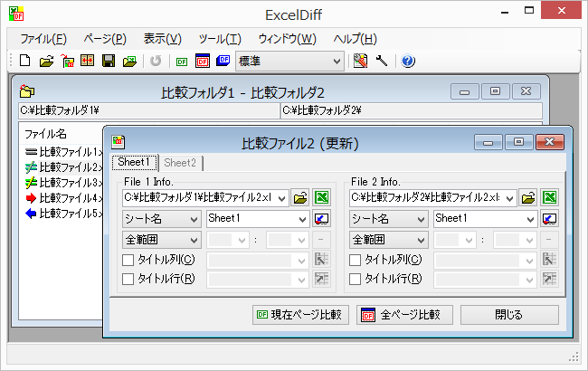This screenshot has width=588, height=371.
Task: Click the wrench settings toolbar icon
Action: [x=382, y=61]
